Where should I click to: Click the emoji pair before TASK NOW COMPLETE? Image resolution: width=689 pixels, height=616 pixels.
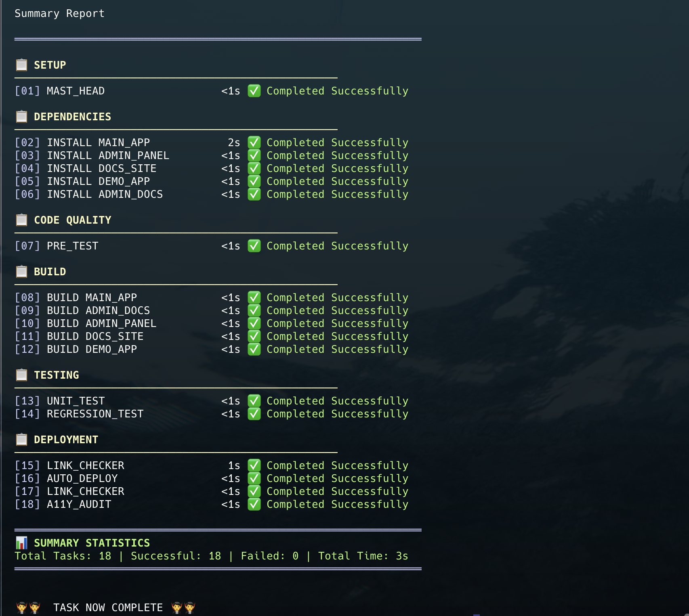tap(28, 608)
